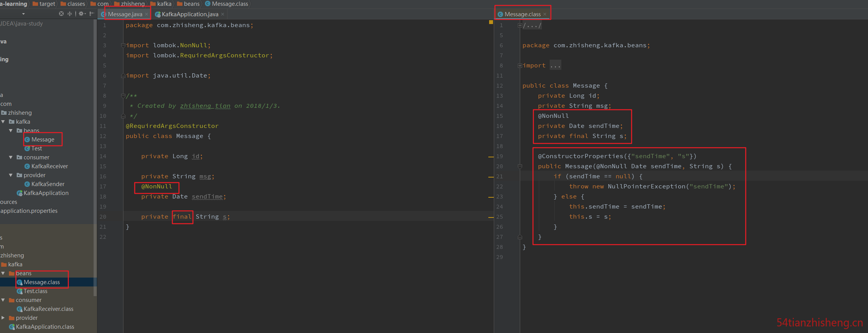
Task: Click the KafkaApplication run class icon in tree
Action: click(x=19, y=193)
